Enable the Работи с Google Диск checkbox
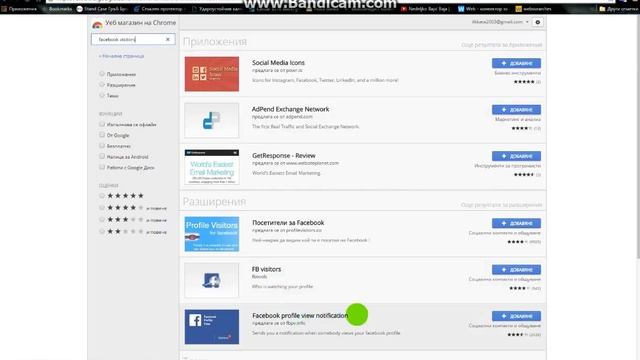 pyautogui.click(x=102, y=167)
